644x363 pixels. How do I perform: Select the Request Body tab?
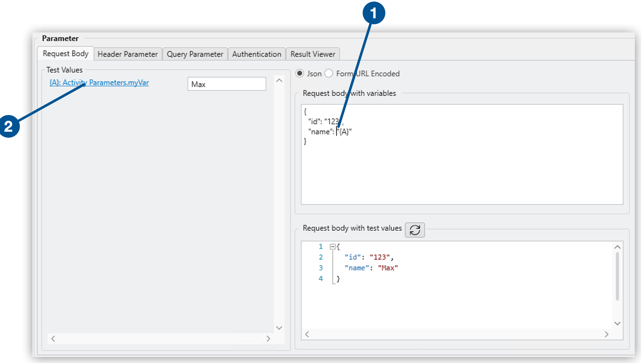[x=66, y=54]
